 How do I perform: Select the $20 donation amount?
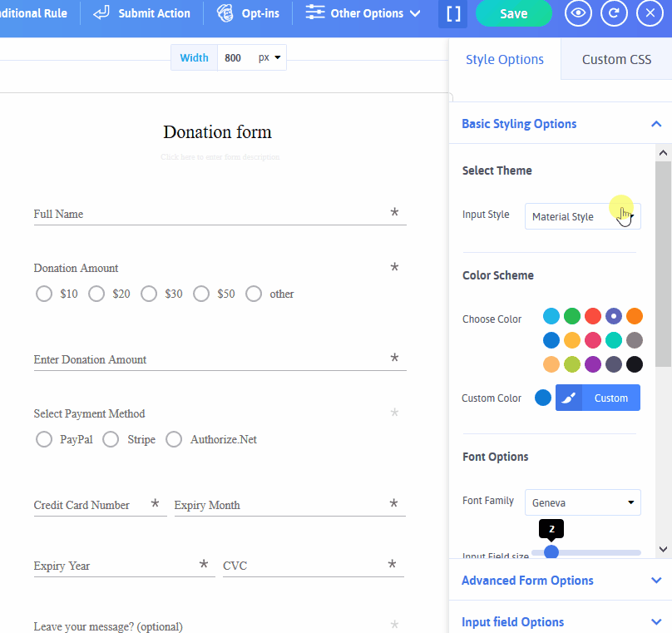pos(96,294)
